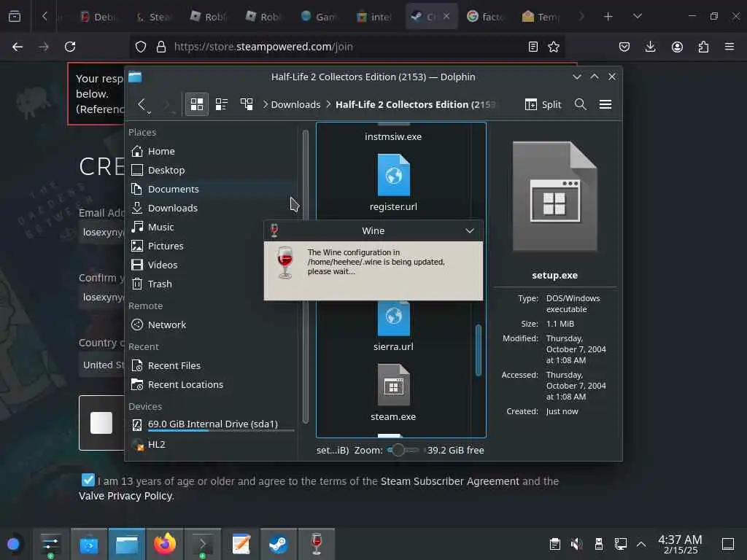Open Firefox downloads panel

tap(650, 47)
